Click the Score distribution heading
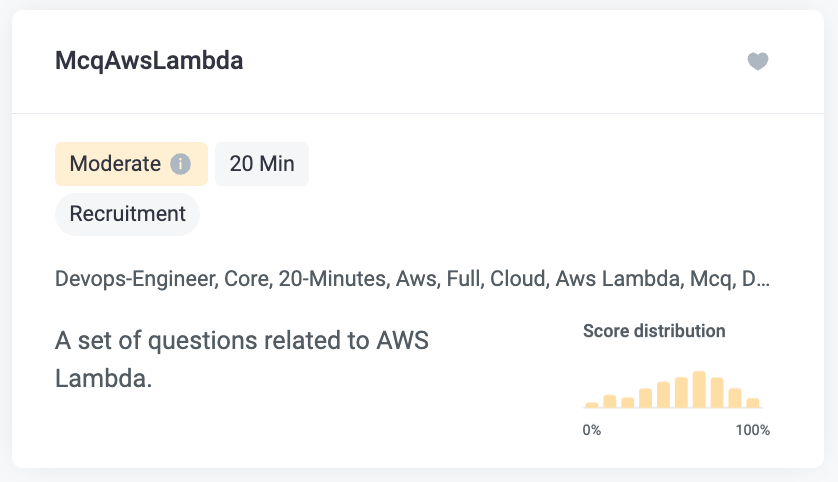 (x=654, y=331)
